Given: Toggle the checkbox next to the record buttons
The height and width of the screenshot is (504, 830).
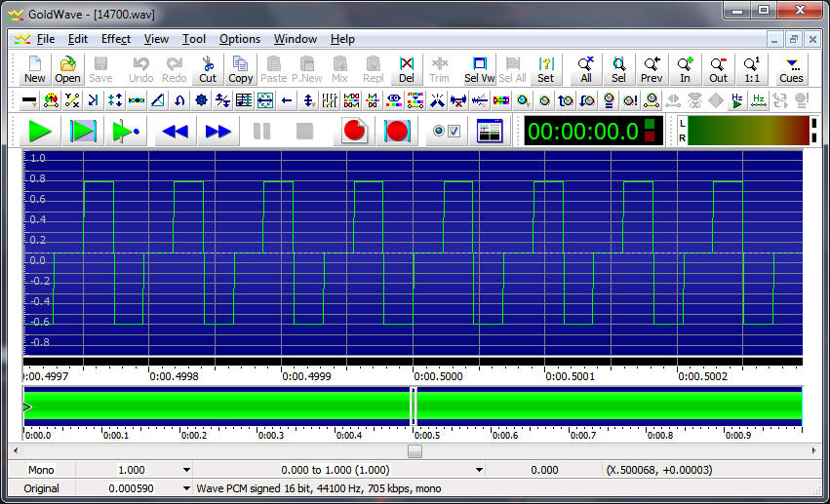Looking at the screenshot, I should tap(453, 131).
